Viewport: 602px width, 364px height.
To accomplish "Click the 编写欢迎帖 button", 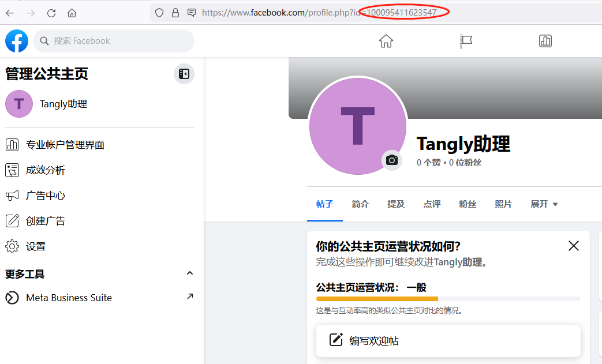I will [x=448, y=340].
